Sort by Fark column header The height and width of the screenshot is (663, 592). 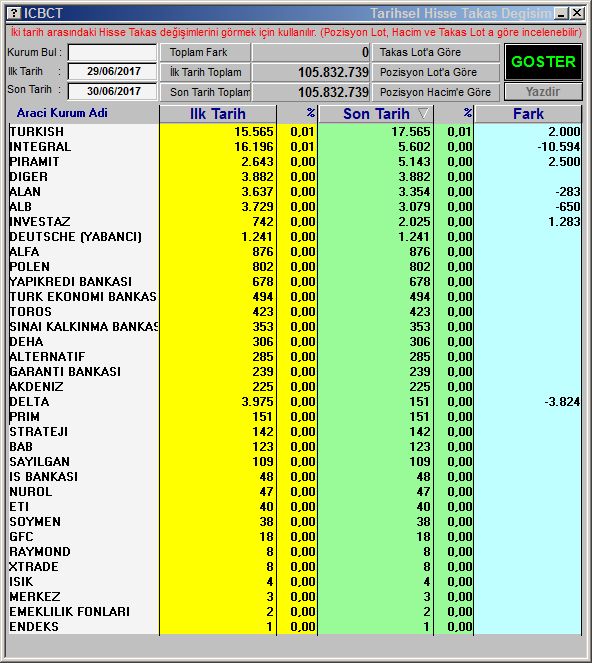(x=528, y=114)
